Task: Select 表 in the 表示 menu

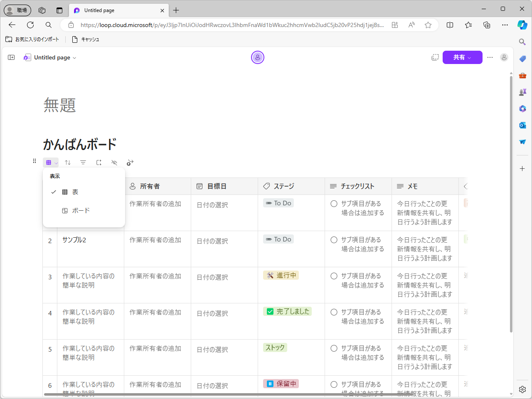Action: click(75, 192)
